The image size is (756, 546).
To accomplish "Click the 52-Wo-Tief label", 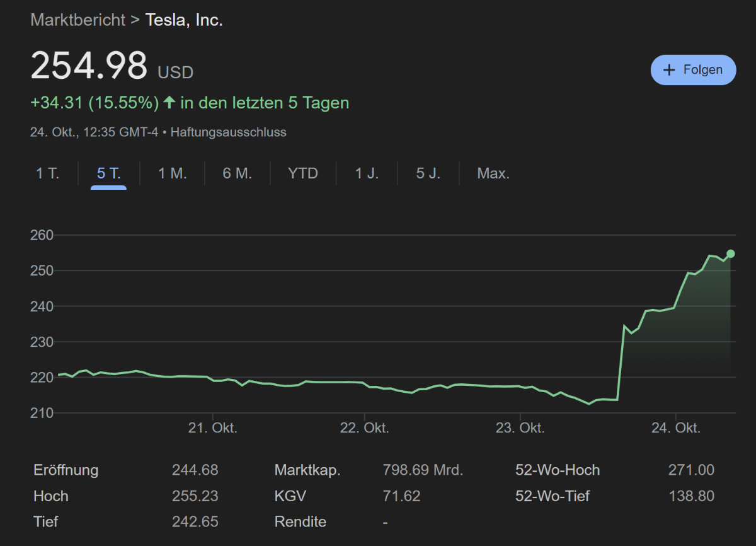I will click(x=553, y=496).
